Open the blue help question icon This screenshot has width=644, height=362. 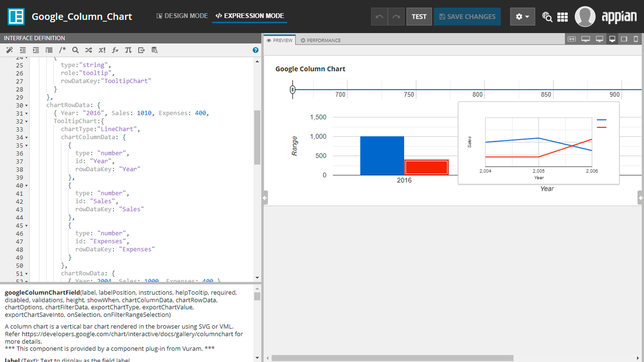[255, 50]
